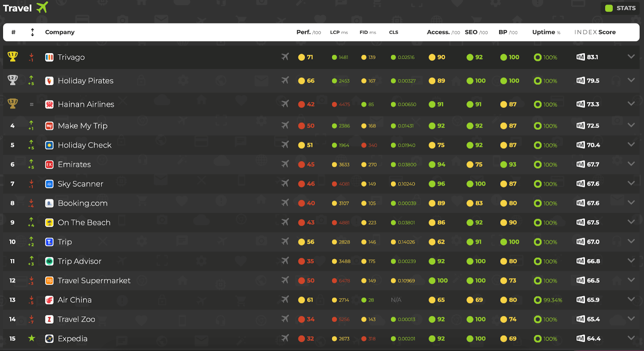Sort by CLS column header
The image size is (644, 351).
coord(394,32)
